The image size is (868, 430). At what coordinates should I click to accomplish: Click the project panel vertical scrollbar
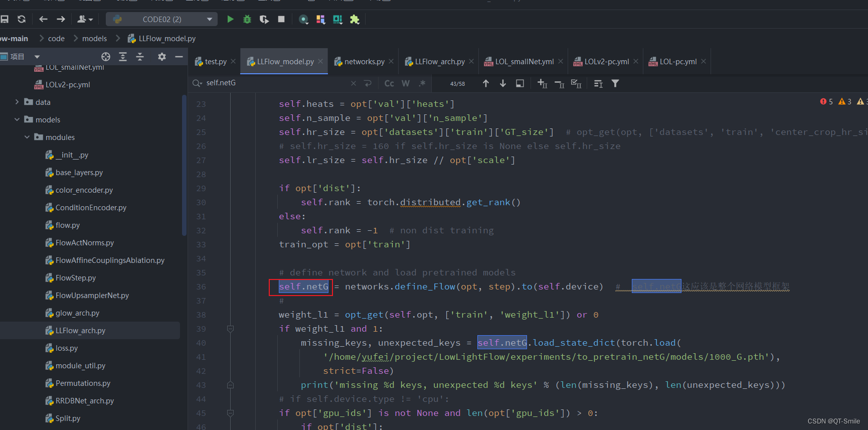(x=184, y=166)
